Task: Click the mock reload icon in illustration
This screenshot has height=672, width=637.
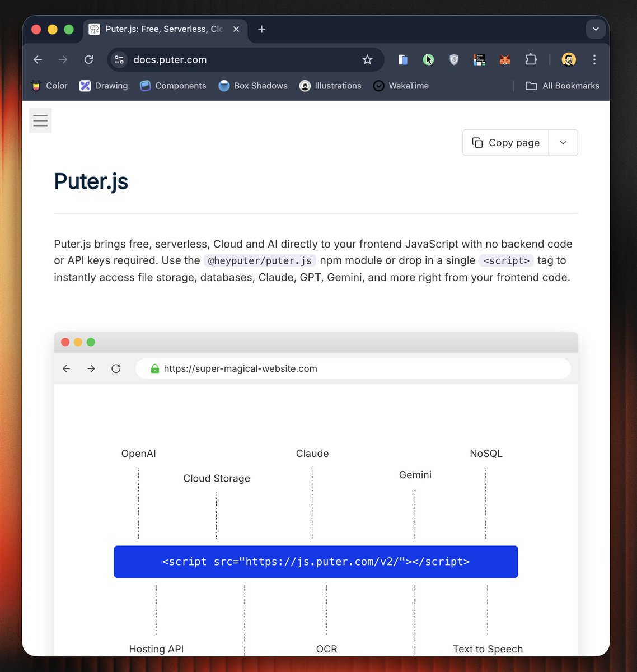Action: click(x=116, y=368)
